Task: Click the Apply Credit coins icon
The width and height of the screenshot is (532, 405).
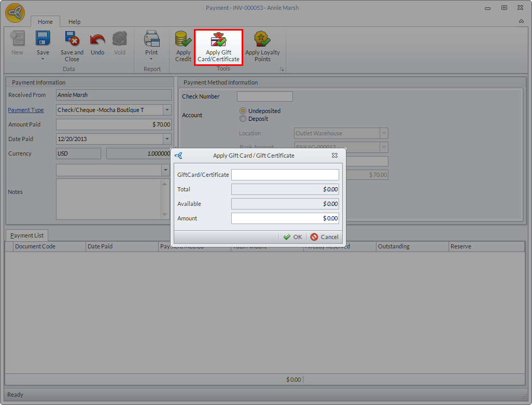Action: click(x=183, y=40)
